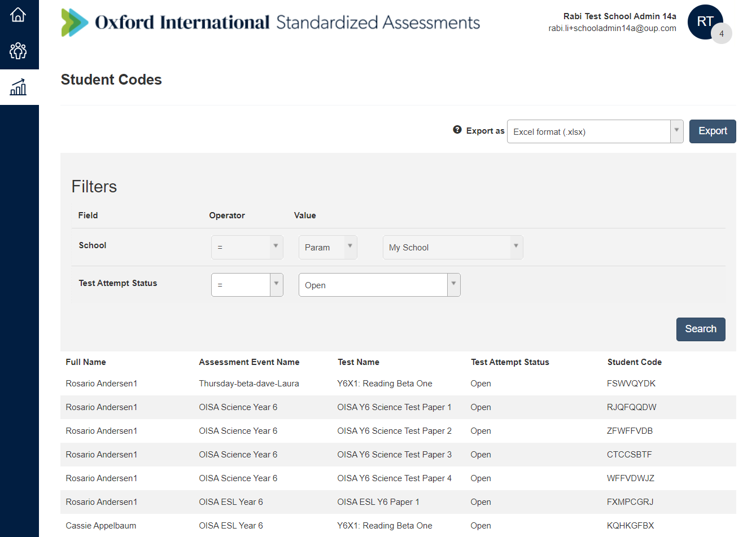Open the School operator dropdown
This screenshot has height=537, width=756.
coord(276,247)
